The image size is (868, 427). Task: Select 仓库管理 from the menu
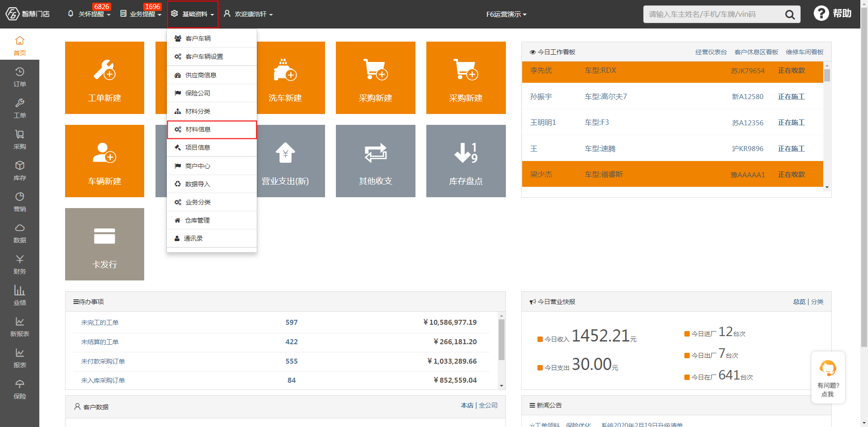[x=212, y=220]
